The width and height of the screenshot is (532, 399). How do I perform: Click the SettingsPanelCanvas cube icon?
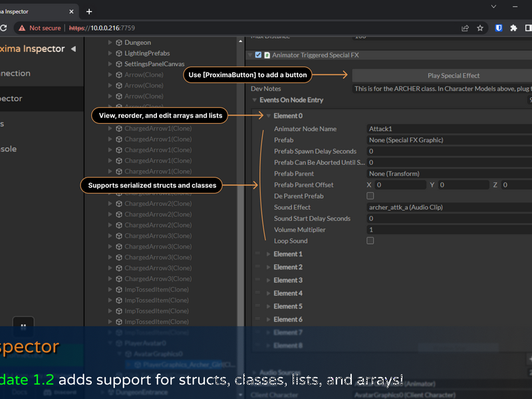click(x=119, y=64)
